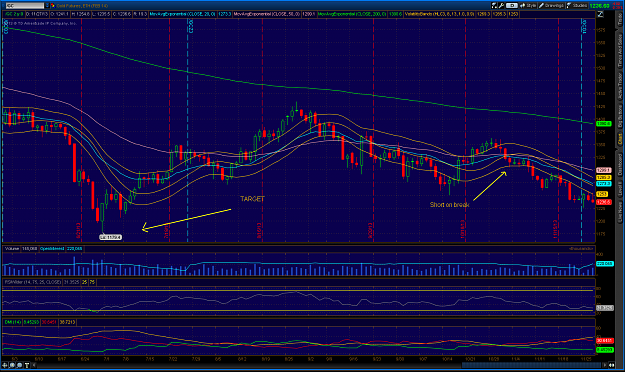Select the TARGET text drawing

[x=252, y=199]
